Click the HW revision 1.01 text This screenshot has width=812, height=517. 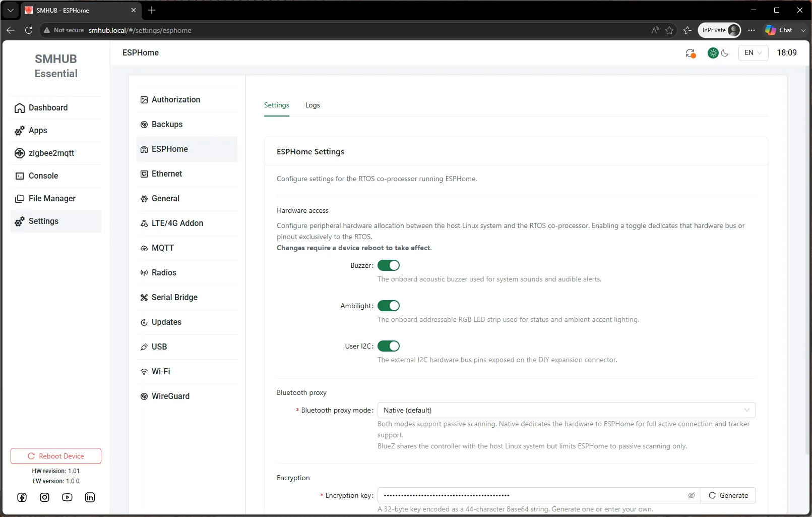click(x=56, y=471)
